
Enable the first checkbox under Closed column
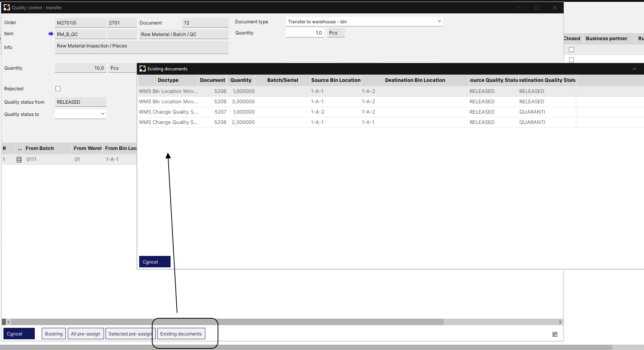click(x=572, y=49)
